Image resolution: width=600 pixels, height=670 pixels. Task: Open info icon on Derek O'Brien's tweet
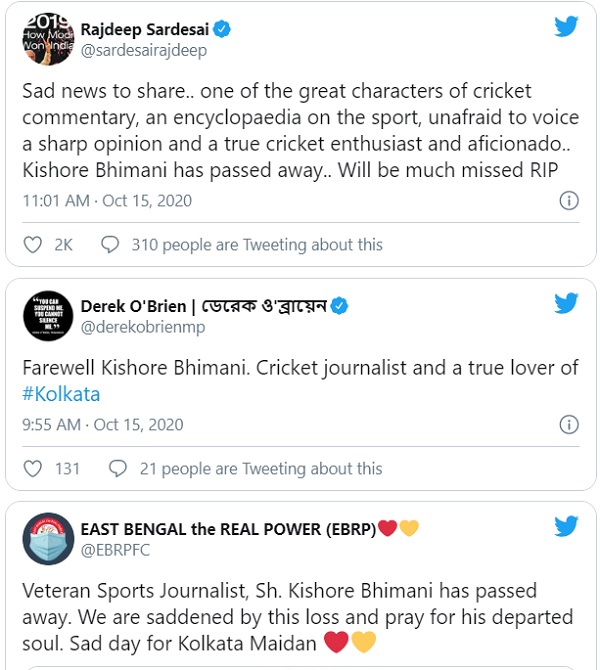(568, 425)
